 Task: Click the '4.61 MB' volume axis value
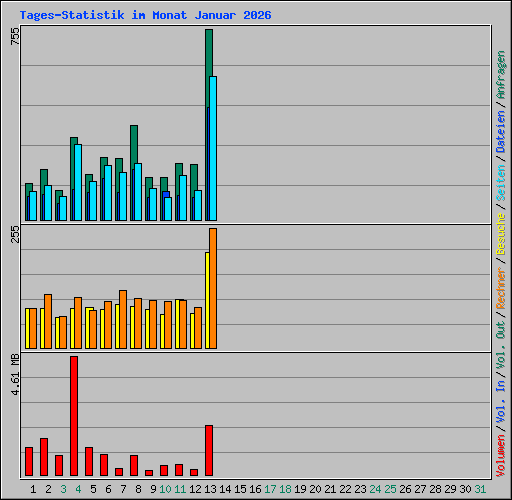click(x=15, y=374)
